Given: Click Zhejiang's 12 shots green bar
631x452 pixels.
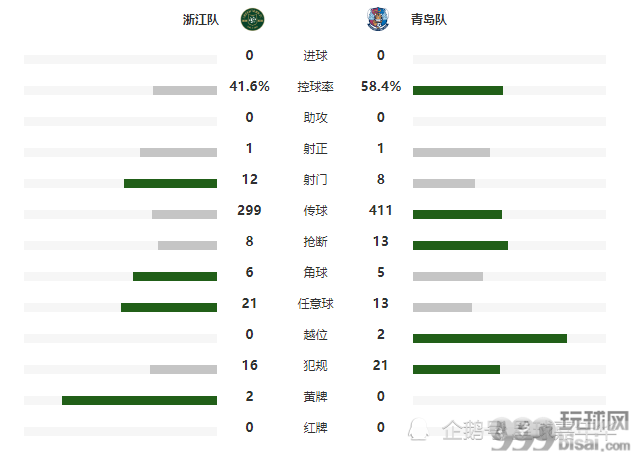Looking at the screenshot, I should pos(170,184).
